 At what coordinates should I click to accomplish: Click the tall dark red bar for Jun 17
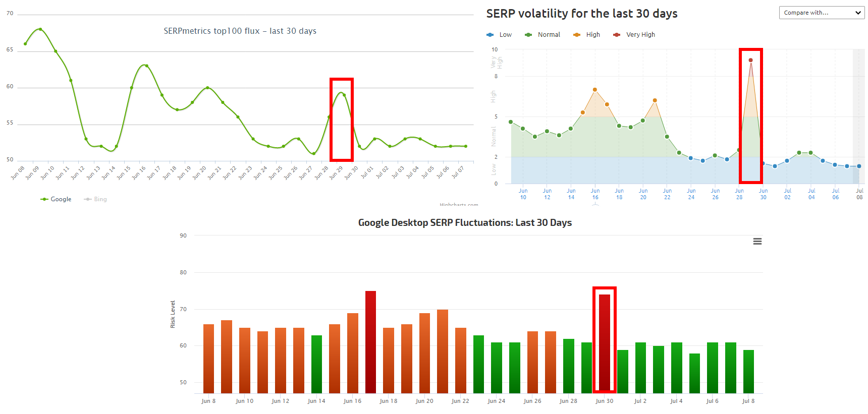370,342
